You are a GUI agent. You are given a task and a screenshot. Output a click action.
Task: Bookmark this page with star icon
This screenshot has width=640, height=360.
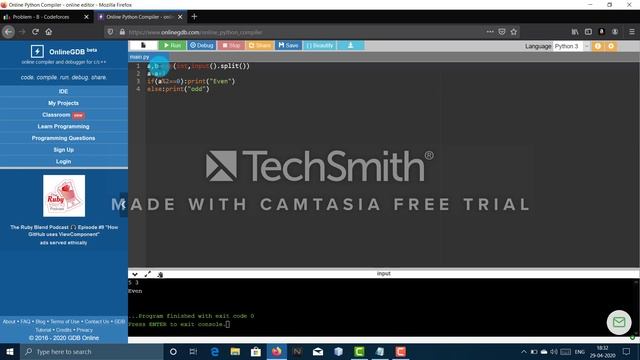tap(514, 31)
